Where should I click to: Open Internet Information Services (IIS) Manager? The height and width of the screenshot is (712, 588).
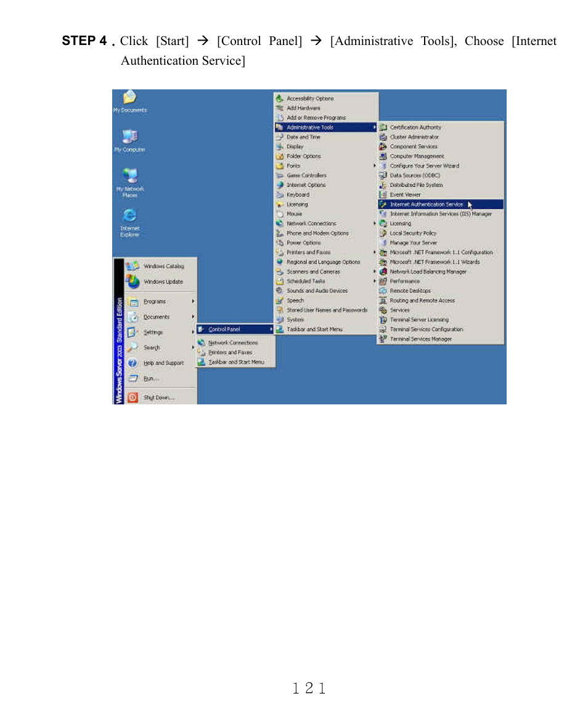(441, 214)
